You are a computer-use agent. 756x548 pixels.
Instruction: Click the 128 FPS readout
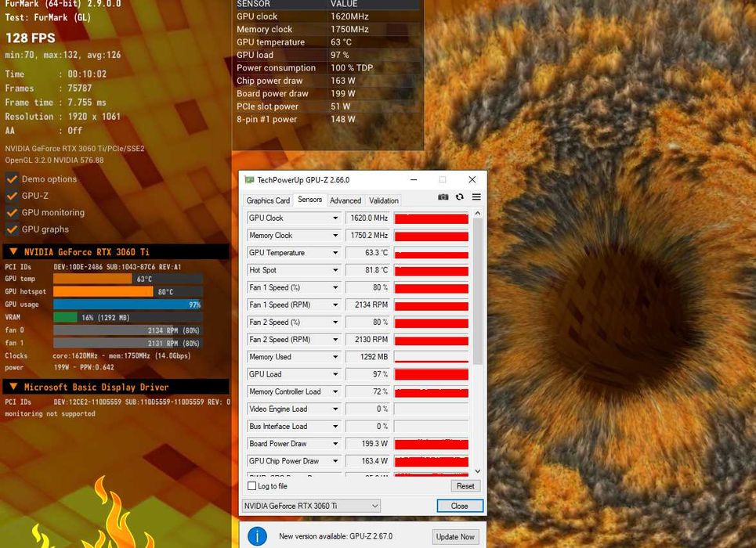tap(31, 38)
